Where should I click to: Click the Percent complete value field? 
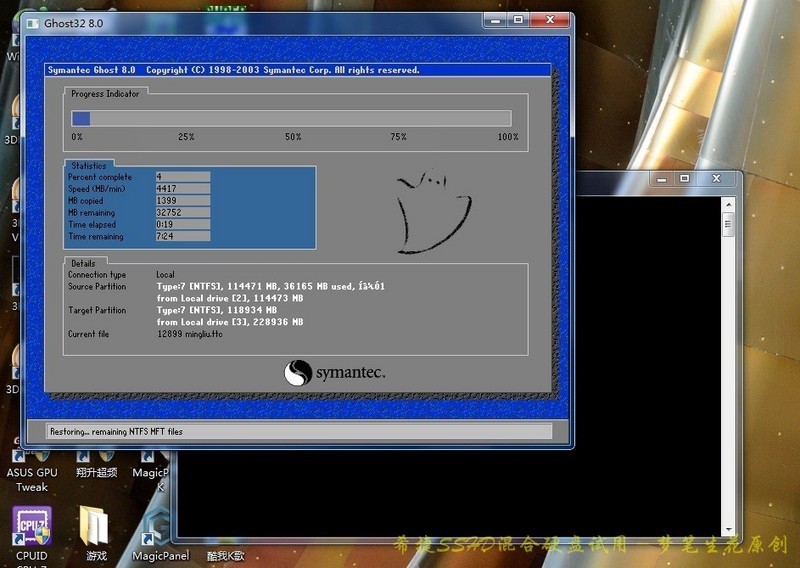pos(182,177)
